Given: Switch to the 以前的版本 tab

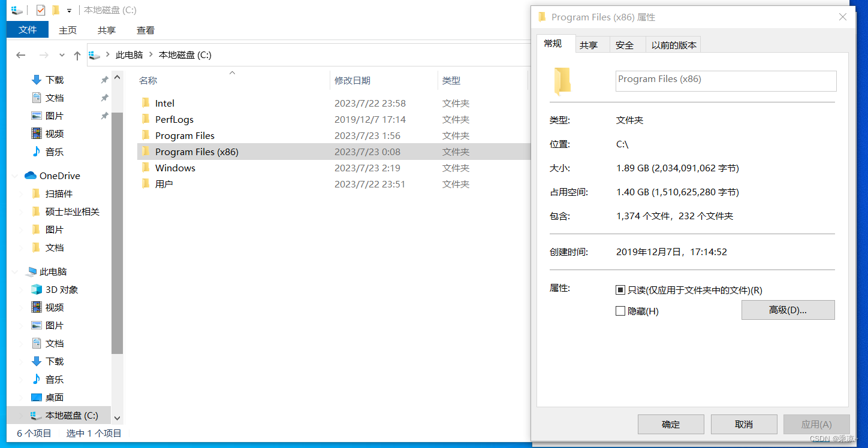Looking at the screenshot, I should (674, 45).
